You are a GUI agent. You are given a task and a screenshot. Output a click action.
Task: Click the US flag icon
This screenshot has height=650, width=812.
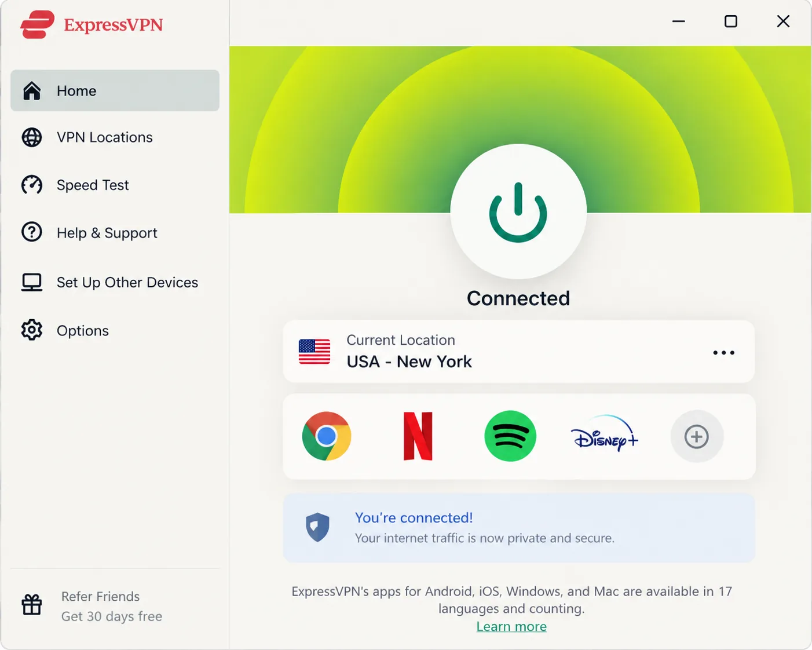click(x=314, y=352)
